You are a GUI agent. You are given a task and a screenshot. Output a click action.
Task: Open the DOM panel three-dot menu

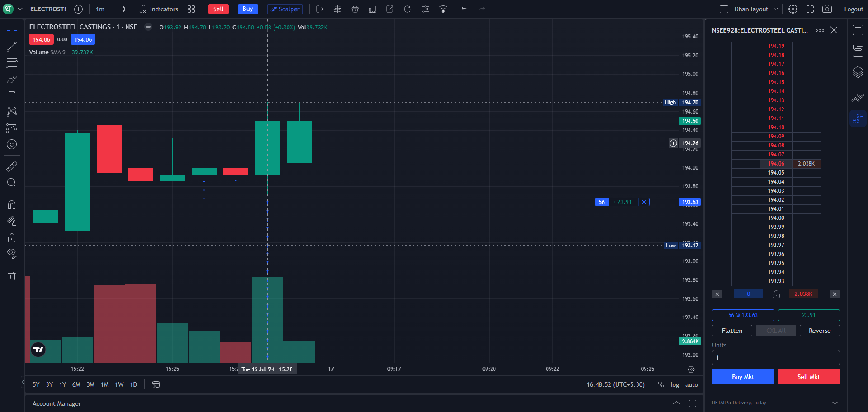820,30
